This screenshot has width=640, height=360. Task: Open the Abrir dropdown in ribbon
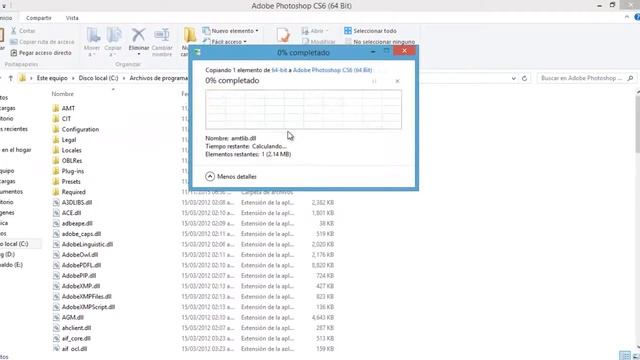(315, 31)
